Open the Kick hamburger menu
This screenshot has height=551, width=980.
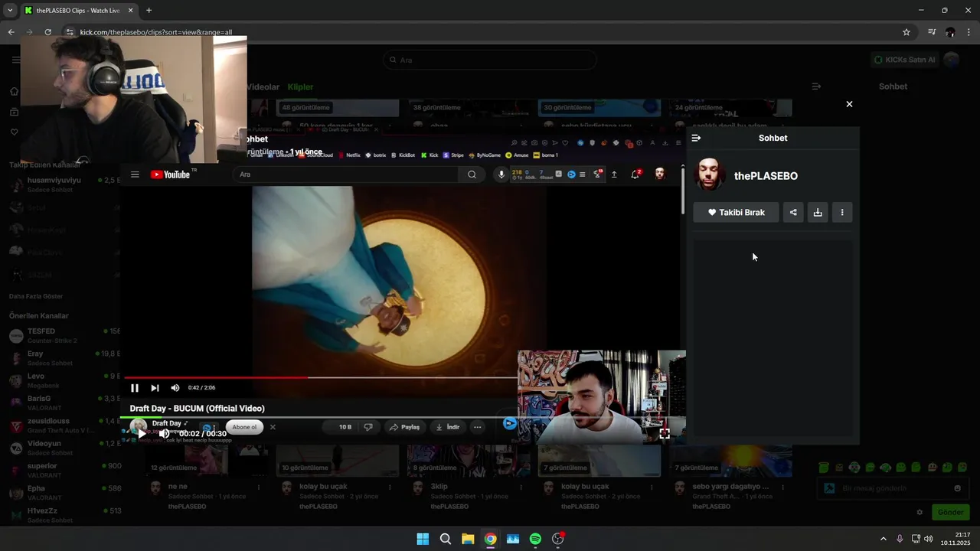[x=15, y=60]
